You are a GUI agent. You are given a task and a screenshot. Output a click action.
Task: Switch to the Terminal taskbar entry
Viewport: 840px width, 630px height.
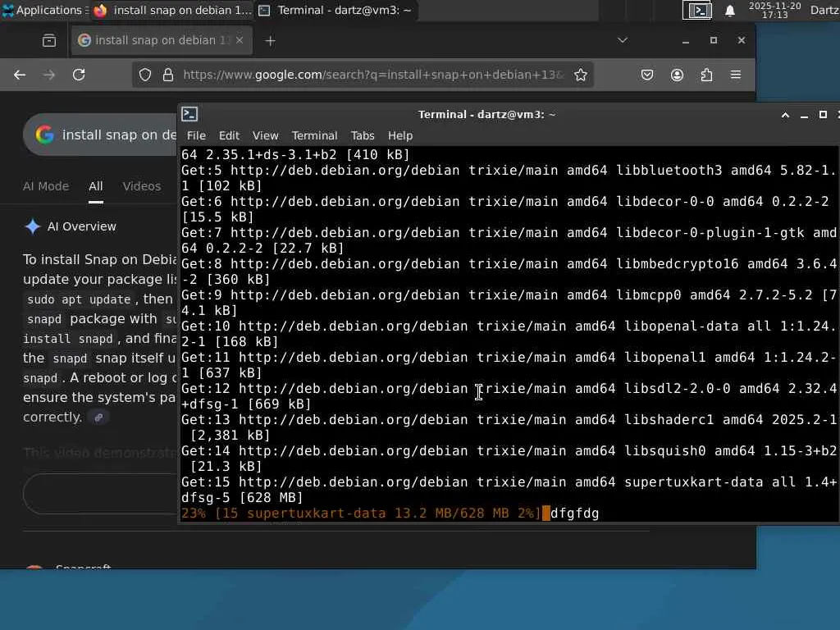tap(336, 10)
